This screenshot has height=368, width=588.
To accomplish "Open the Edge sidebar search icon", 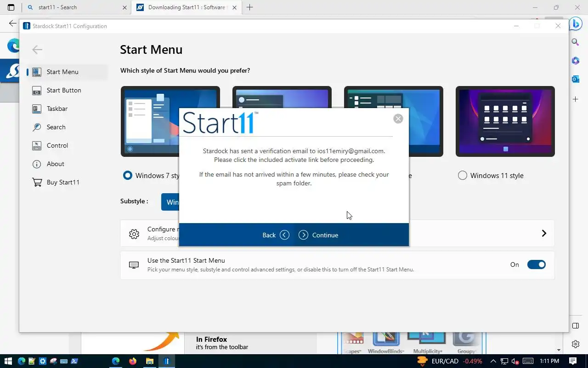I will pyautogui.click(x=575, y=42).
